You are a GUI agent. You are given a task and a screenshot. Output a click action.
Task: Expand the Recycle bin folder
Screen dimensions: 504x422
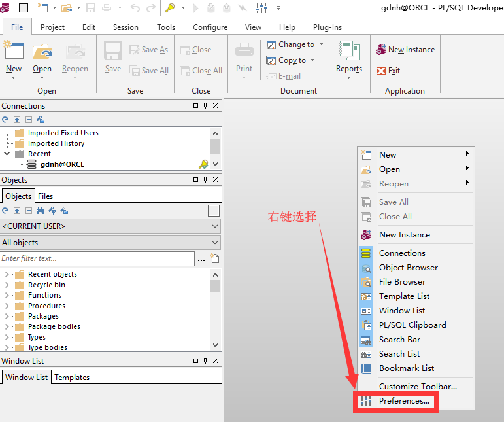pyautogui.click(x=7, y=285)
